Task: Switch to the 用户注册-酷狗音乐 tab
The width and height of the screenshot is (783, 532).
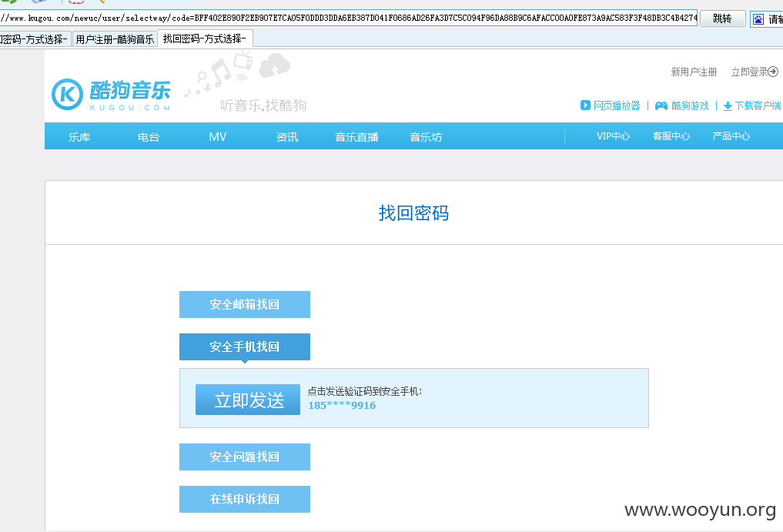Action: click(x=115, y=39)
